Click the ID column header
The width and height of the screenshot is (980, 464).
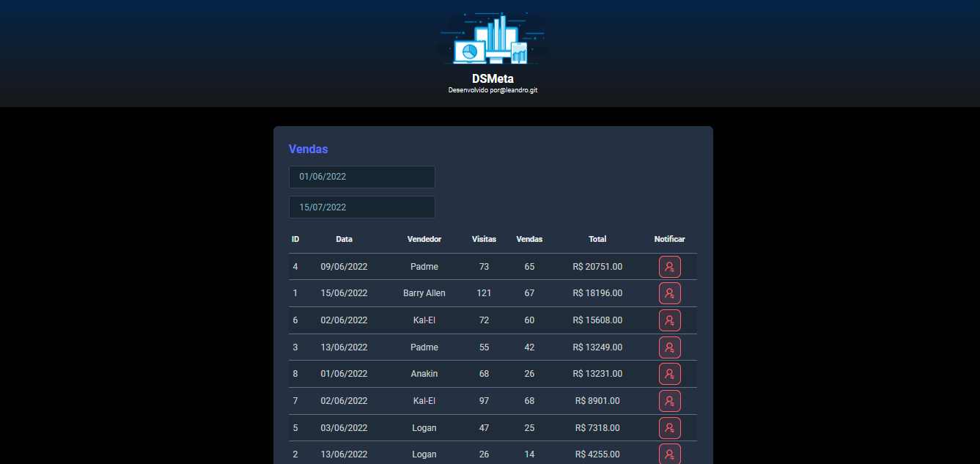coord(295,239)
